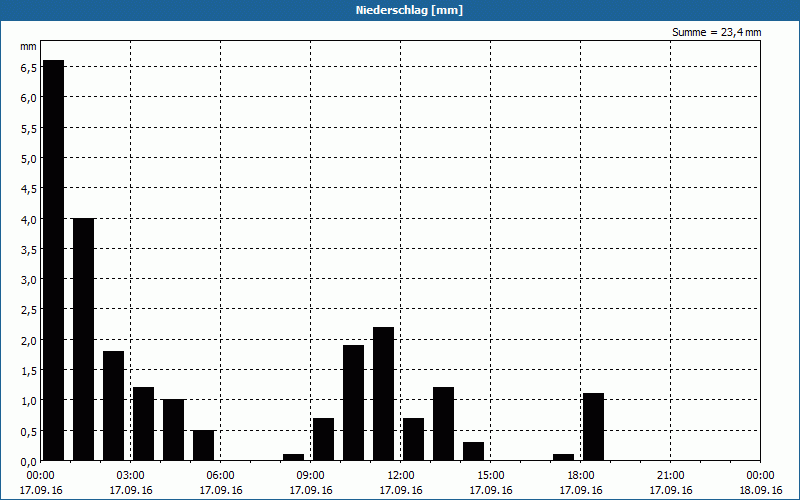
Task: Click the 12:00 time axis label
Action: pyautogui.click(x=401, y=475)
